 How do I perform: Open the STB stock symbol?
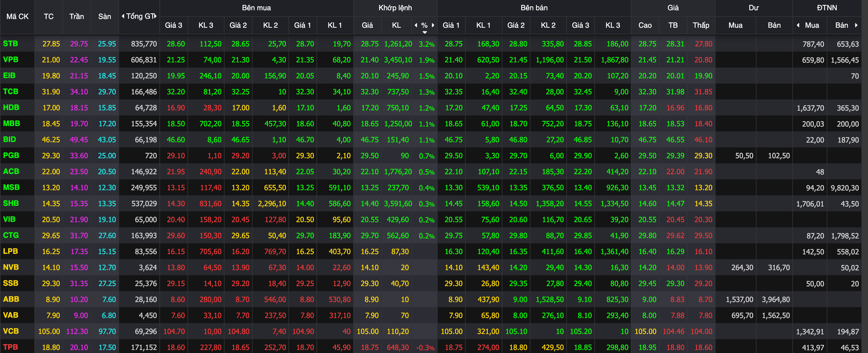(x=11, y=43)
